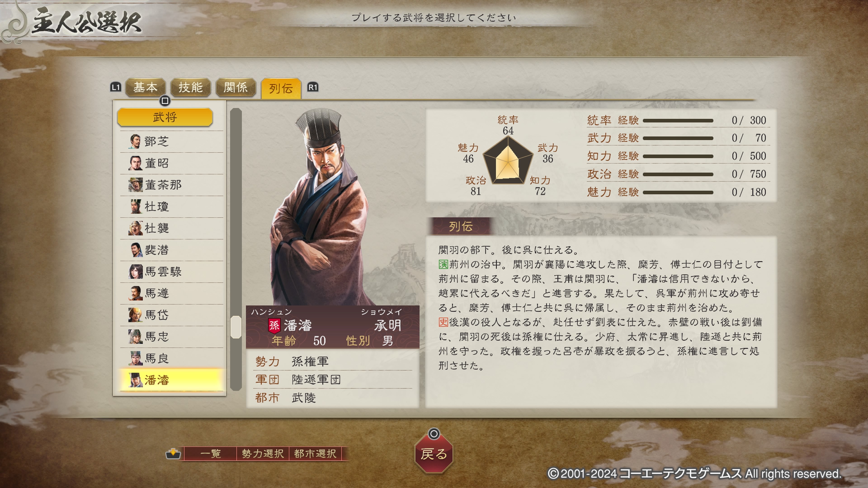Select officer 馬雲騄 from the list
Screen dimensions: 868x488
(172, 272)
